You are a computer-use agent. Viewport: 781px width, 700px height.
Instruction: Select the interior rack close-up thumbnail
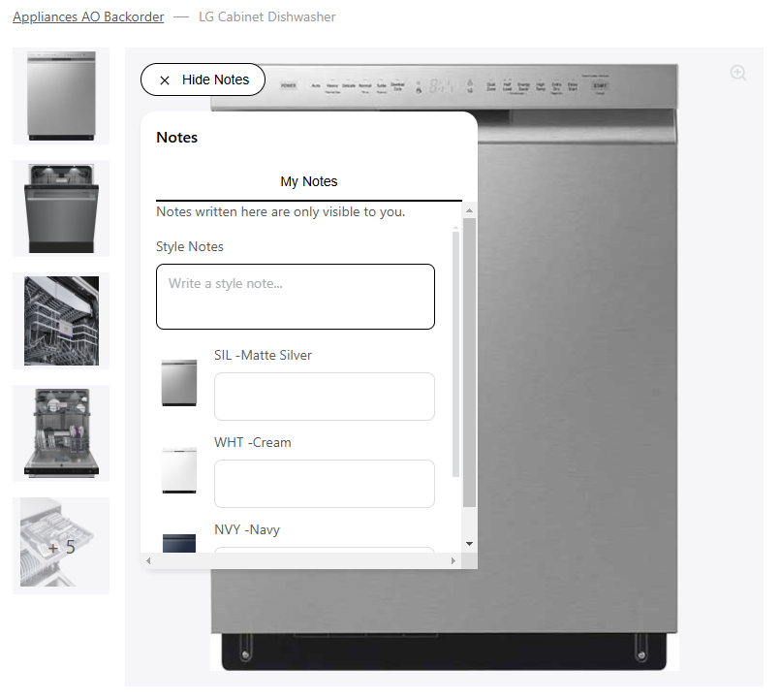61,321
